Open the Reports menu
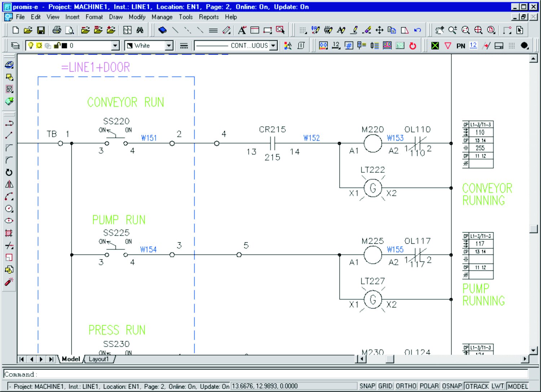 208,17
